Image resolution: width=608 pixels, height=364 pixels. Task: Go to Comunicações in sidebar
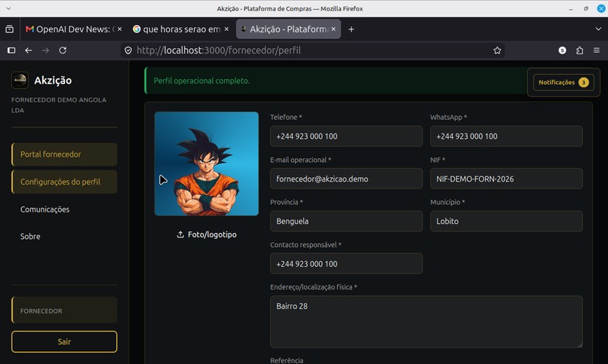click(45, 209)
